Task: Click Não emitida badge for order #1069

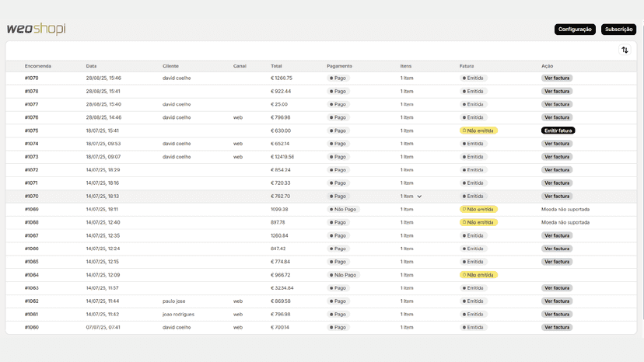Action: (x=478, y=209)
